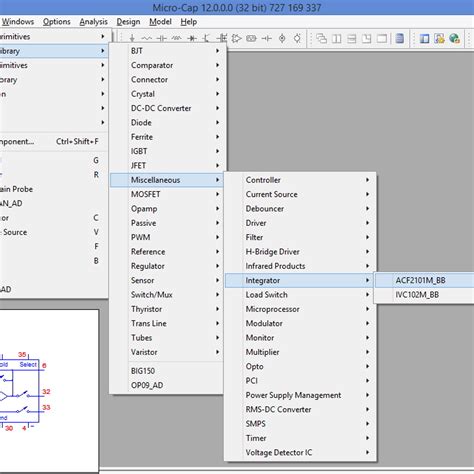Open the Timer submenu
The width and height of the screenshot is (474, 474).
300,438
